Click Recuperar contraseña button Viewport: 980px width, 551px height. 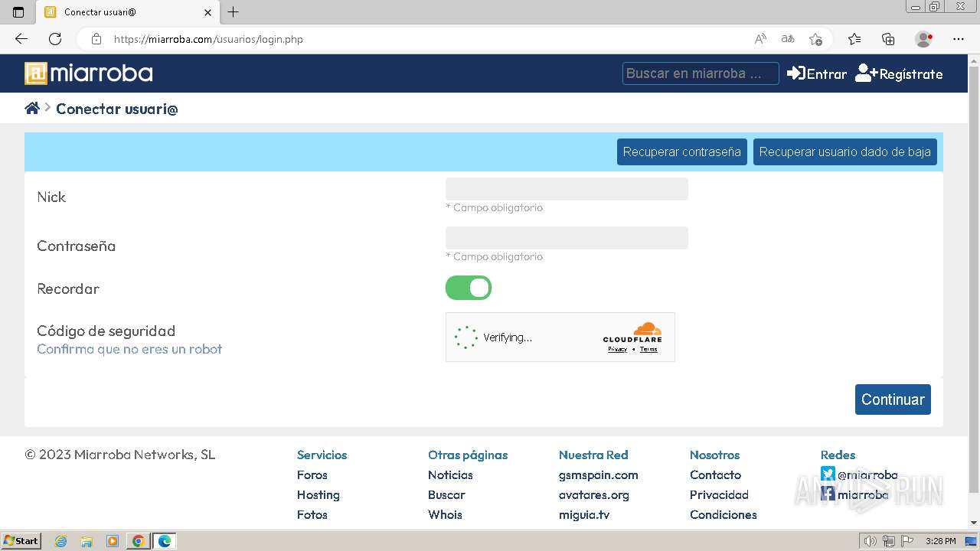point(681,152)
